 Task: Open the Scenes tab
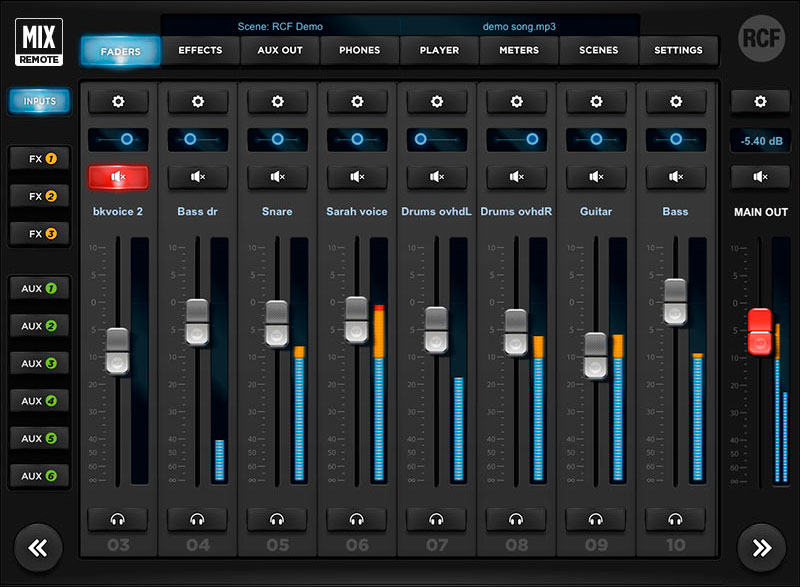tap(598, 50)
